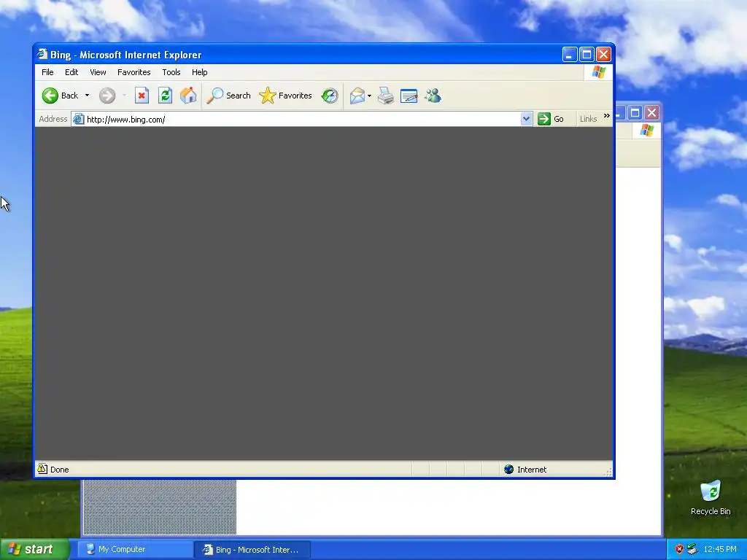Refresh the Bing page
This screenshot has width=747, height=560.
165,96
